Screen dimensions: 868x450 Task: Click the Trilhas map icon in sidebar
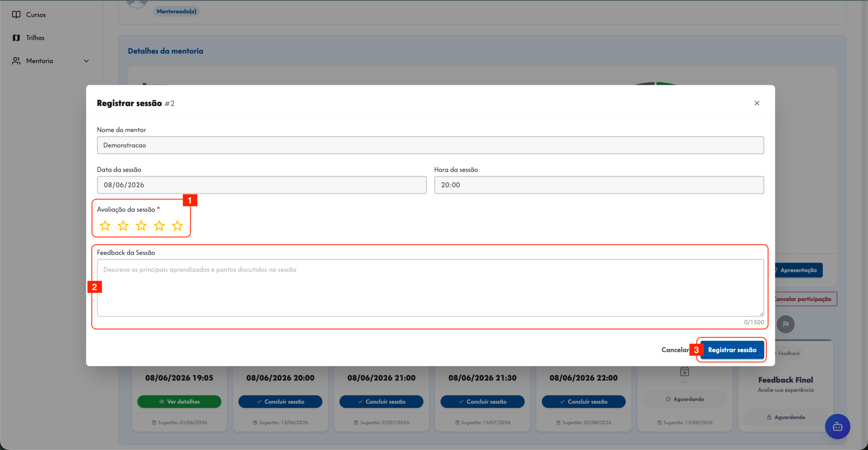[x=16, y=38]
